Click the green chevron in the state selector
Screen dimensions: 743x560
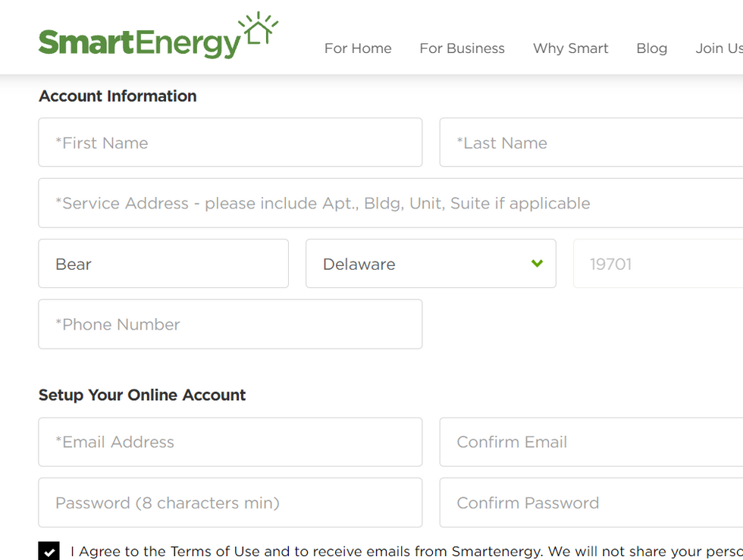point(537,263)
